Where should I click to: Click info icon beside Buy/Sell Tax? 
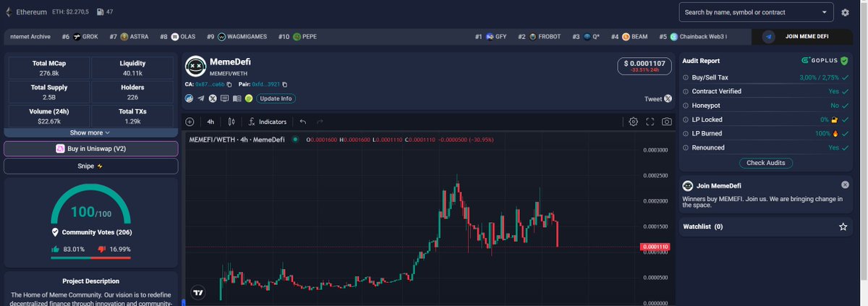click(686, 78)
